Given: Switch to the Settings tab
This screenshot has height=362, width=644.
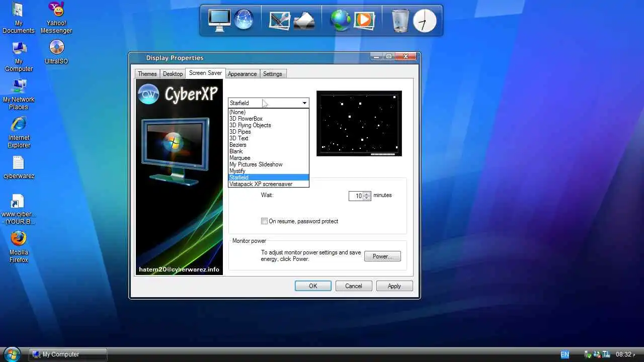Looking at the screenshot, I should (x=273, y=74).
